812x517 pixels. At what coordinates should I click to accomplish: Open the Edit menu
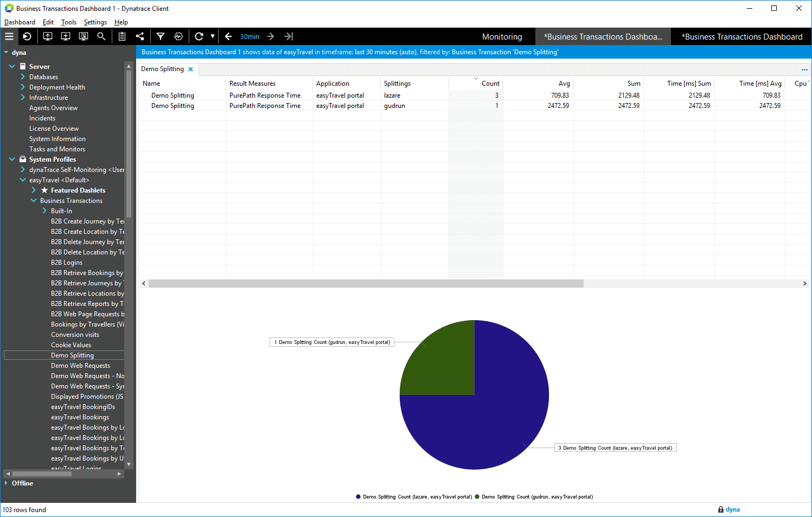coord(48,22)
